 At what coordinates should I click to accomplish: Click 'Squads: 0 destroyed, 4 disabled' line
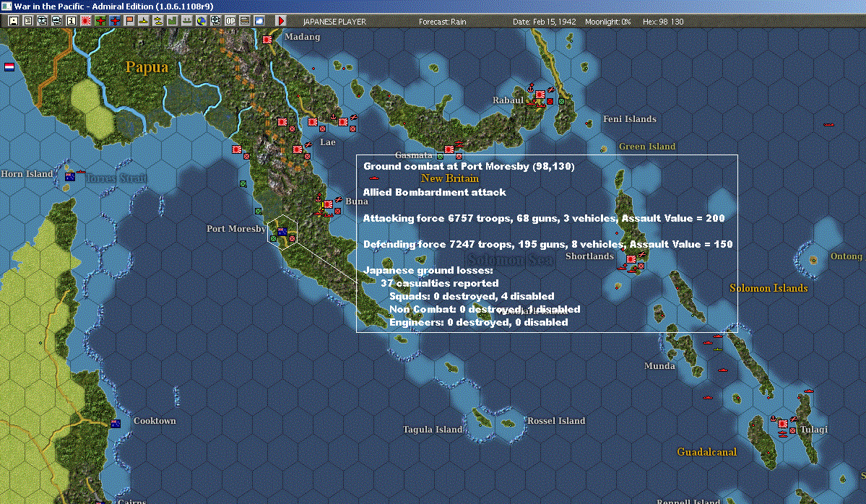(472, 296)
